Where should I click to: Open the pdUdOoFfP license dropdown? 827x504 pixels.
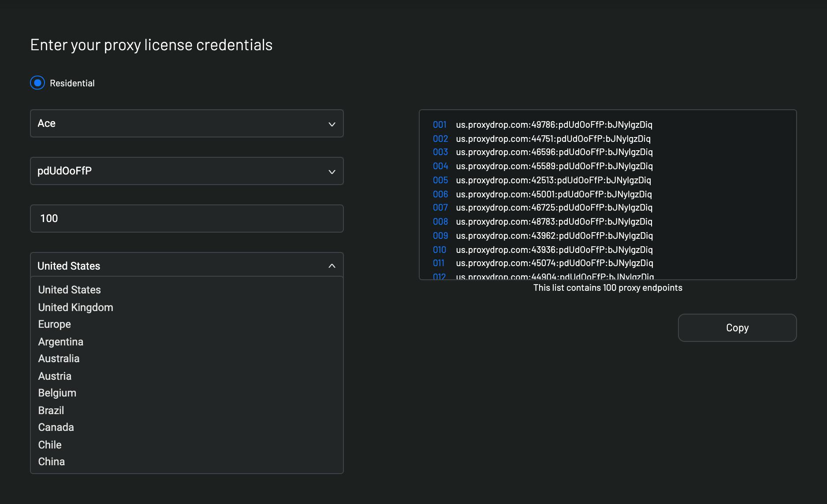(187, 171)
